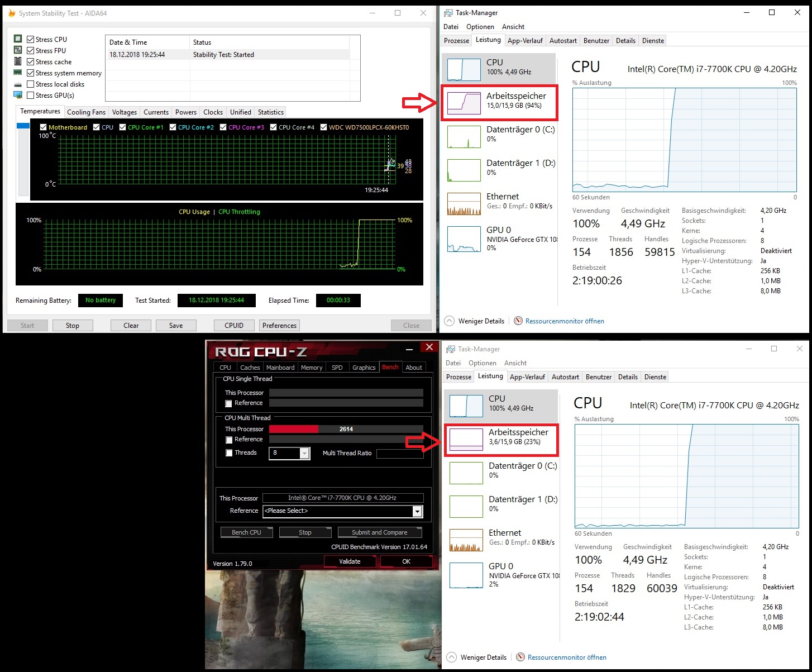Open Ressourcenmonitor öffnen link in upper Task-Manager
Viewport: 812px width, 672px height.
[565, 321]
